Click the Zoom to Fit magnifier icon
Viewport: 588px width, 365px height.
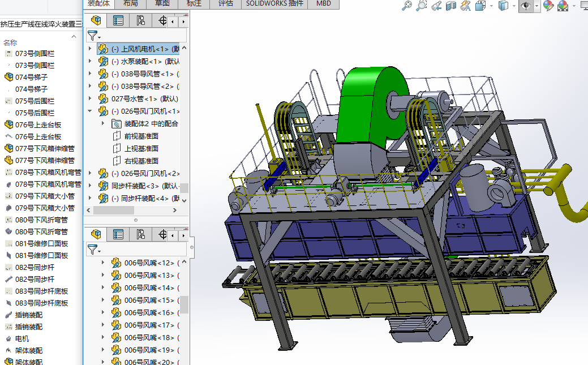407,6
